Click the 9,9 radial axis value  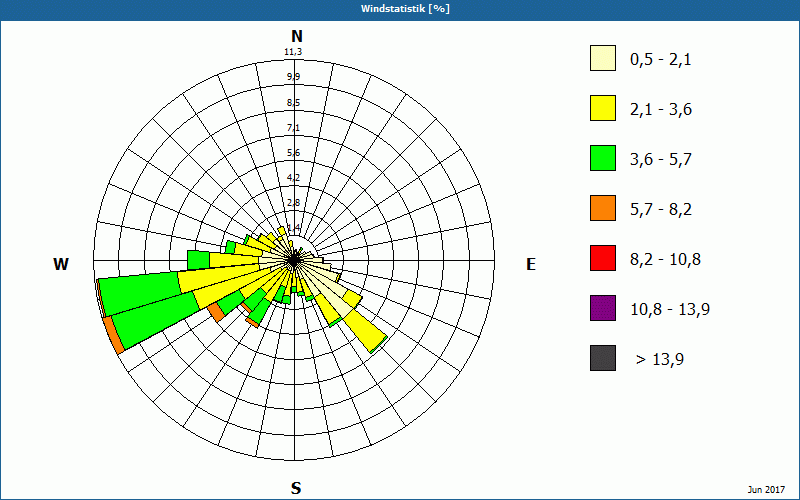pyautogui.click(x=293, y=77)
